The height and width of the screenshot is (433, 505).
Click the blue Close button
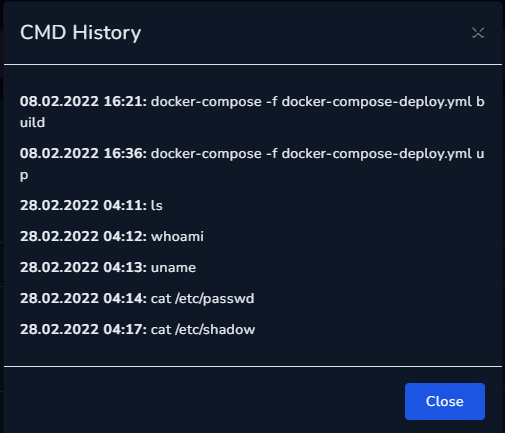tap(445, 401)
